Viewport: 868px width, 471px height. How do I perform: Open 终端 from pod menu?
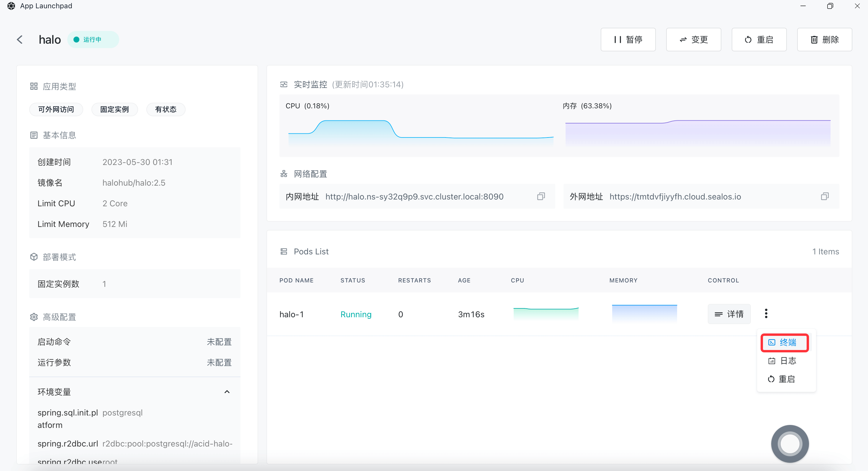click(785, 343)
